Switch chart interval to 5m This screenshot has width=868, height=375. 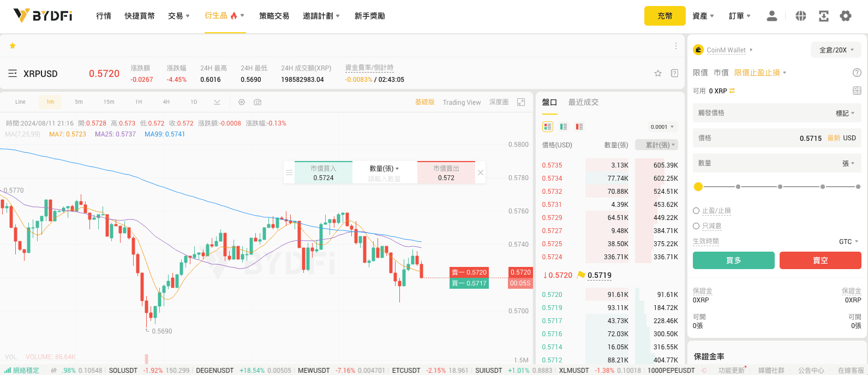click(79, 102)
